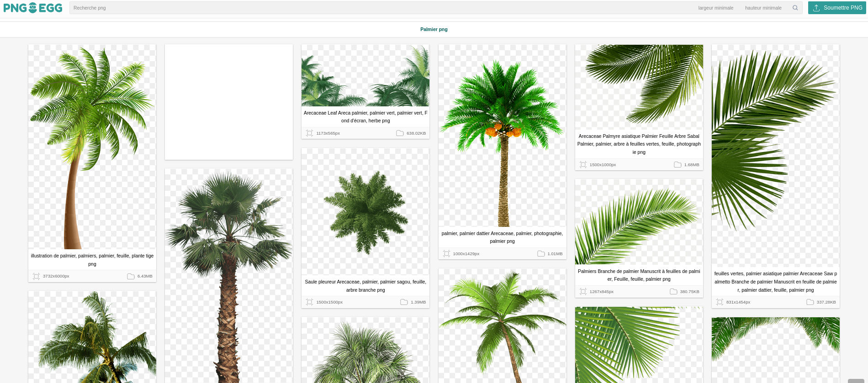The width and height of the screenshot is (868, 383).
Task: Open 'Saule pleureur Arecaceae' title link
Action: click(x=365, y=286)
